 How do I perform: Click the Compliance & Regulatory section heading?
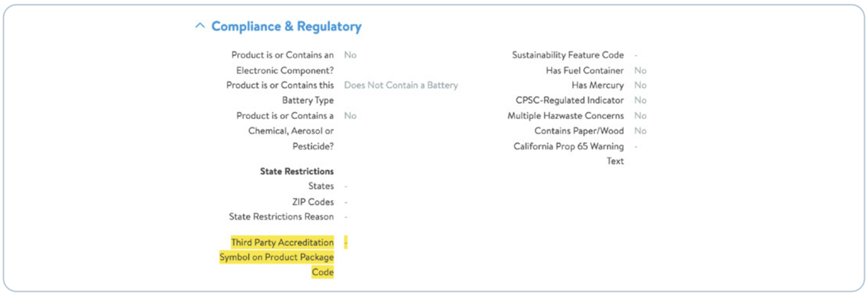(286, 26)
